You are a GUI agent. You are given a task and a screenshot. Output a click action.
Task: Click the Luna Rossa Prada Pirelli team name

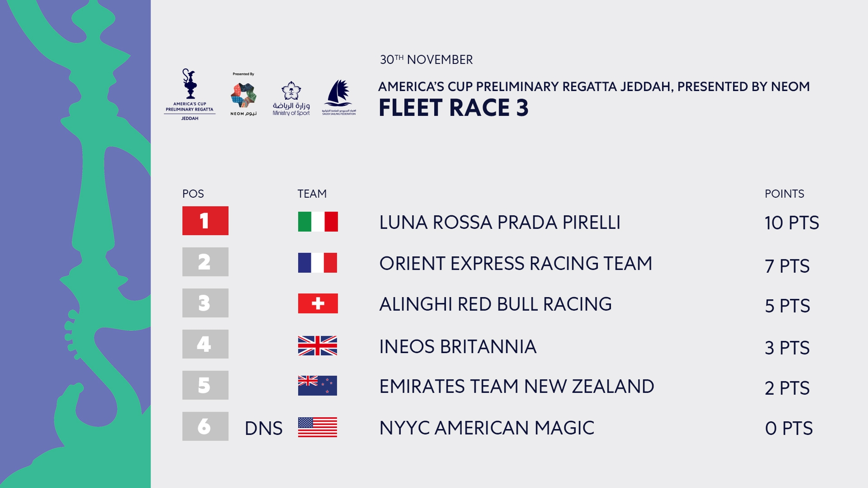point(500,223)
